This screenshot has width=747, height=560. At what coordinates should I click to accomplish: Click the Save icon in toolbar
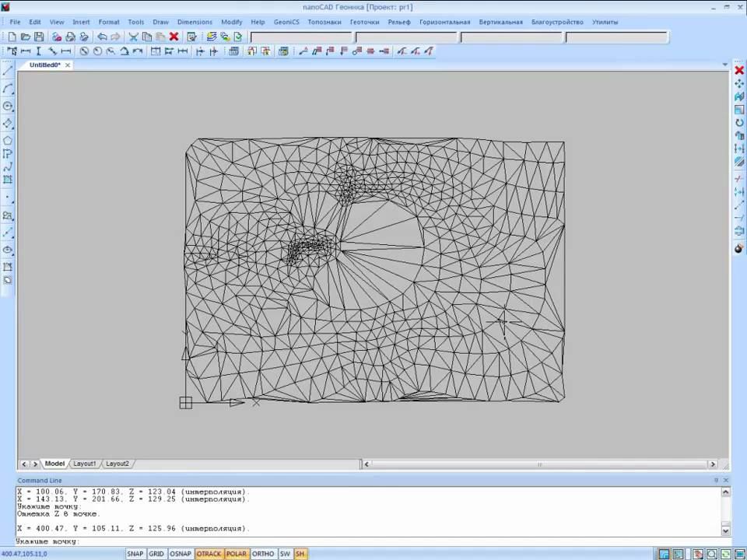(39, 37)
